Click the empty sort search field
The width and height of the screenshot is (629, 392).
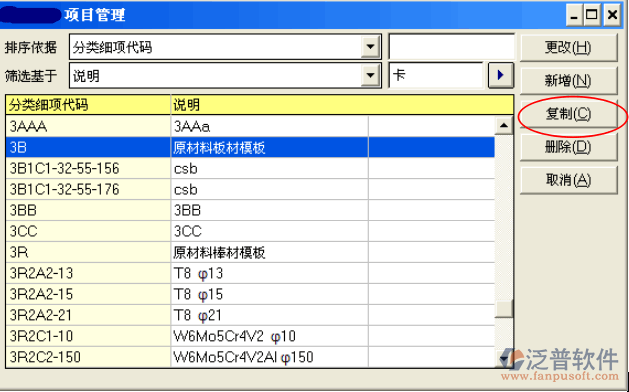pos(452,47)
